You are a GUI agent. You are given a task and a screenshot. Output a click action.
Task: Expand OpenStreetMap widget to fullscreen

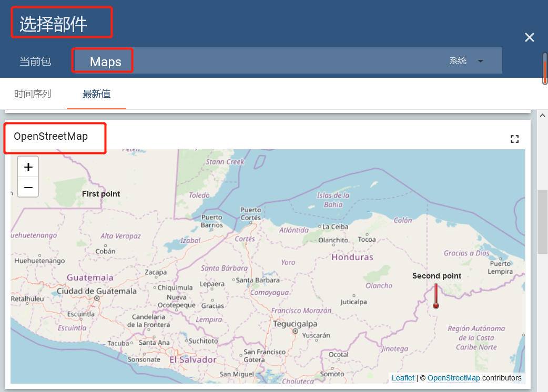[514, 139]
